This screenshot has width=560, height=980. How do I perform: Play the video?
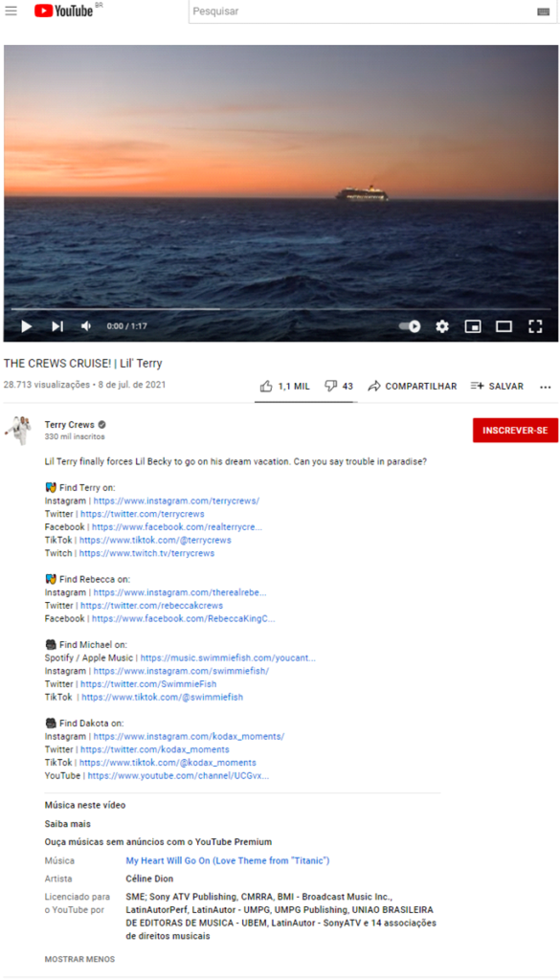pyautogui.click(x=26, y=326)
